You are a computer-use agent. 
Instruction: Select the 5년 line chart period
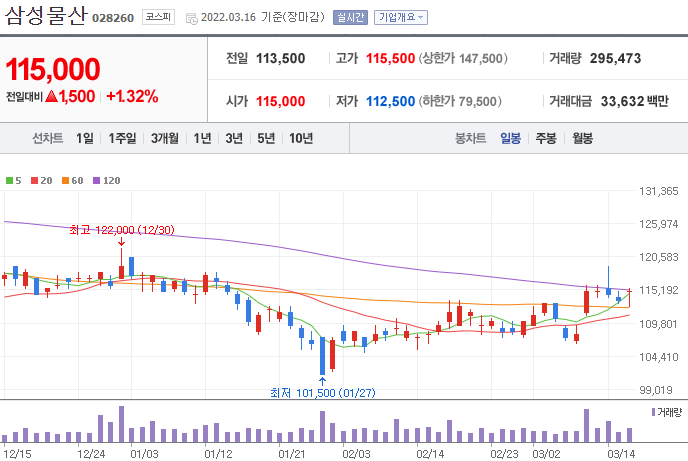266,139
